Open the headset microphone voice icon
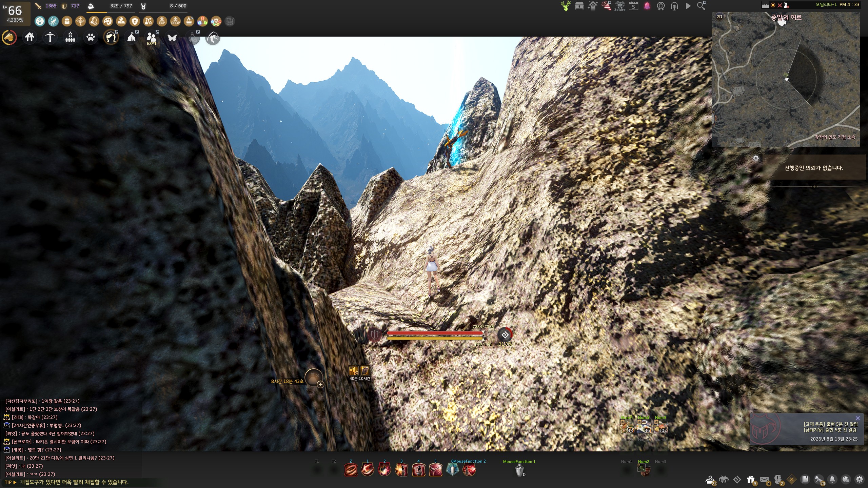This screenshot has height=488, width=868. click(674, 6)
